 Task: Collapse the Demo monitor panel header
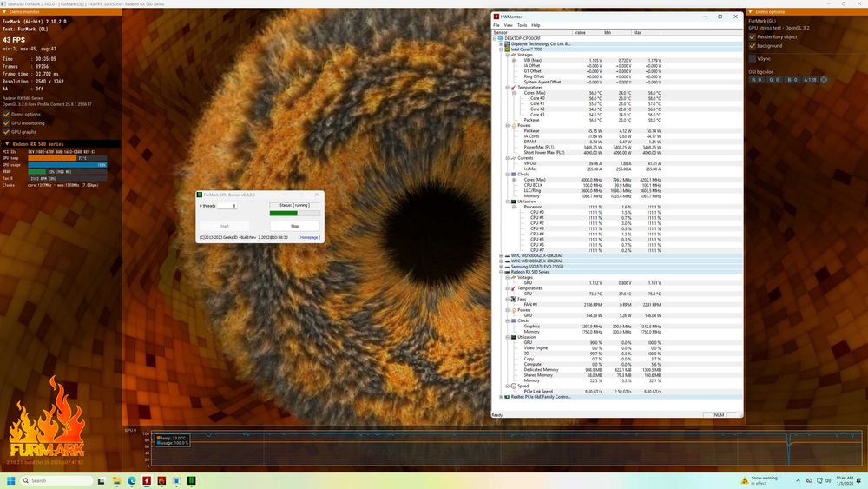pyautogui.click(x=61, y=11)
